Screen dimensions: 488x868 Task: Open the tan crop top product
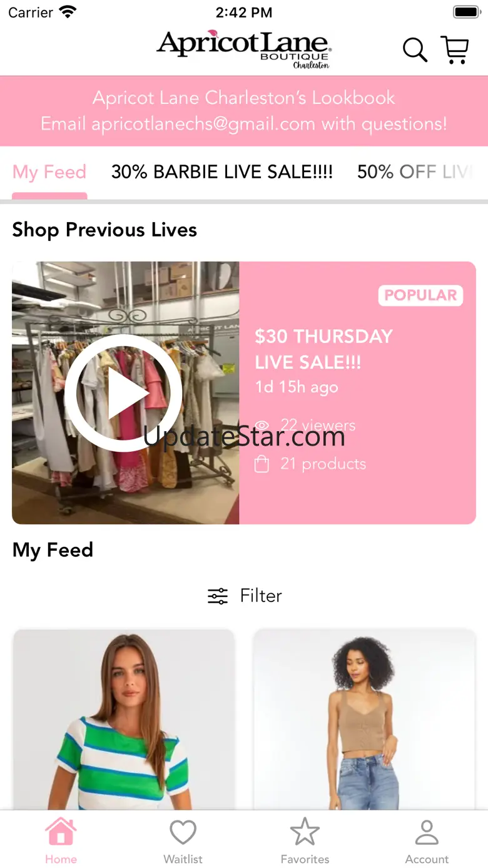[364, 720]
